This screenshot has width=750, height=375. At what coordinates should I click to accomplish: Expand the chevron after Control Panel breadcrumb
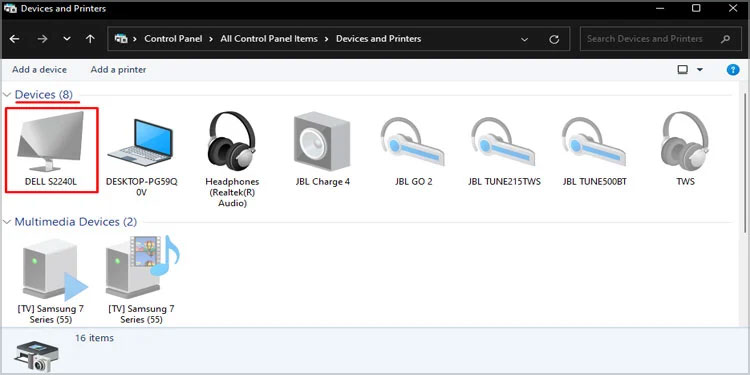[211, 39]
